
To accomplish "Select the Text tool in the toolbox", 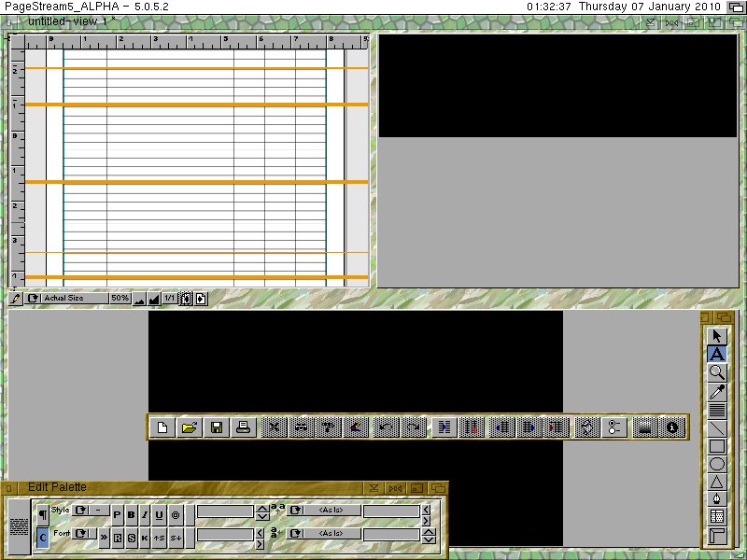I will tap(716, 354).
